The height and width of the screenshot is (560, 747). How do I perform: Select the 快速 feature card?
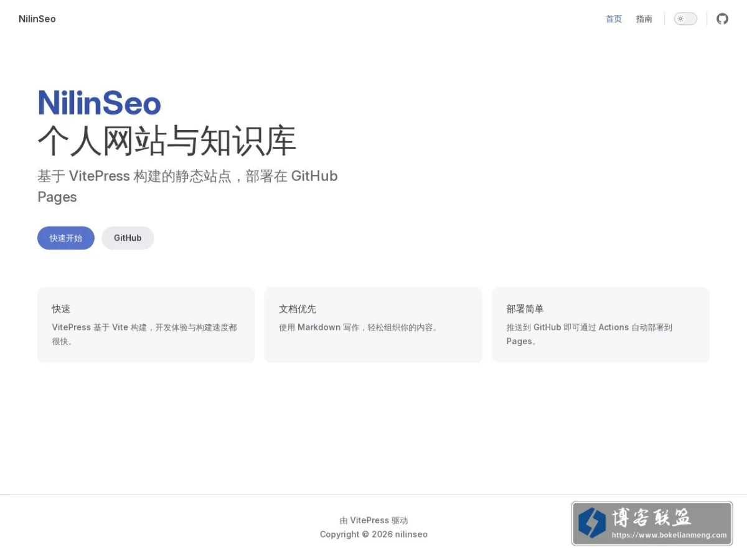tap(146, 325)
